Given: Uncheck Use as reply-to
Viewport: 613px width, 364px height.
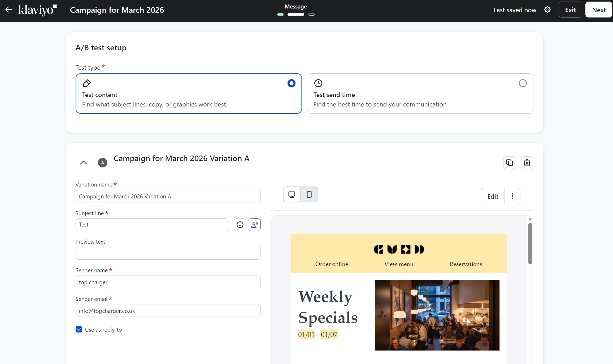Looking at the screenshot, I should coord(79,329).
